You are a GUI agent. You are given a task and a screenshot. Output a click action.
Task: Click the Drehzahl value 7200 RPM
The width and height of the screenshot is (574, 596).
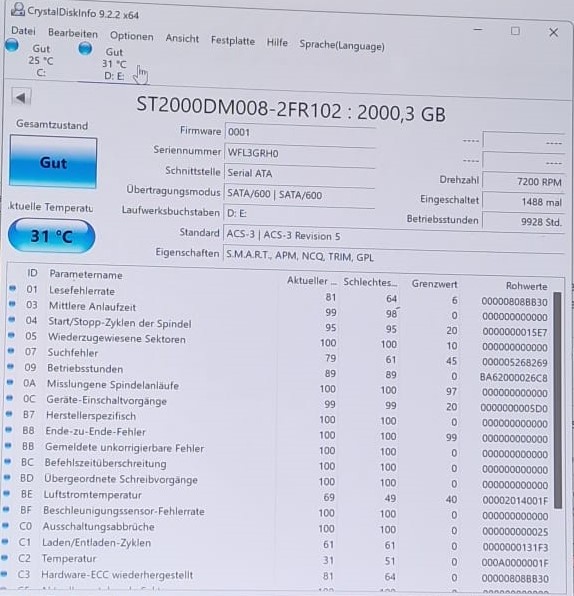pos(523,182)
